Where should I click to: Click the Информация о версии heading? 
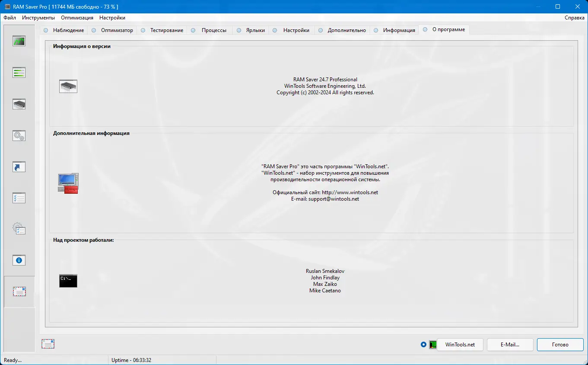[82, 46]
